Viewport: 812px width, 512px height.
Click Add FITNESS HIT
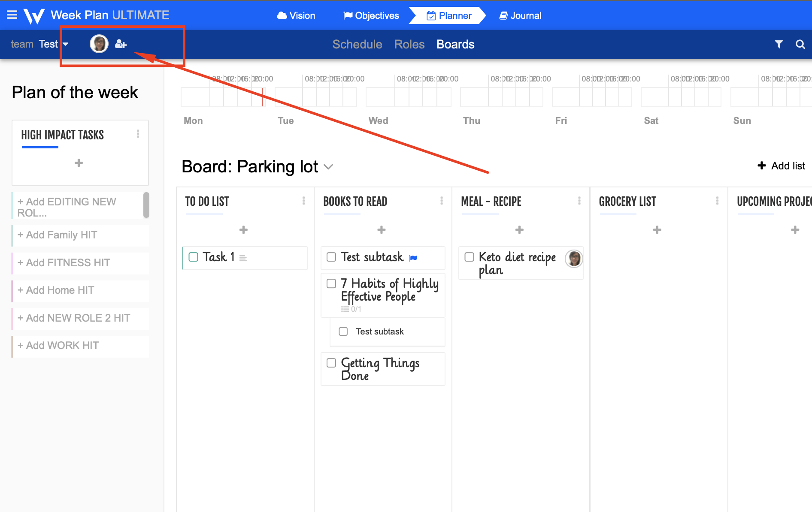click(80, 263)
